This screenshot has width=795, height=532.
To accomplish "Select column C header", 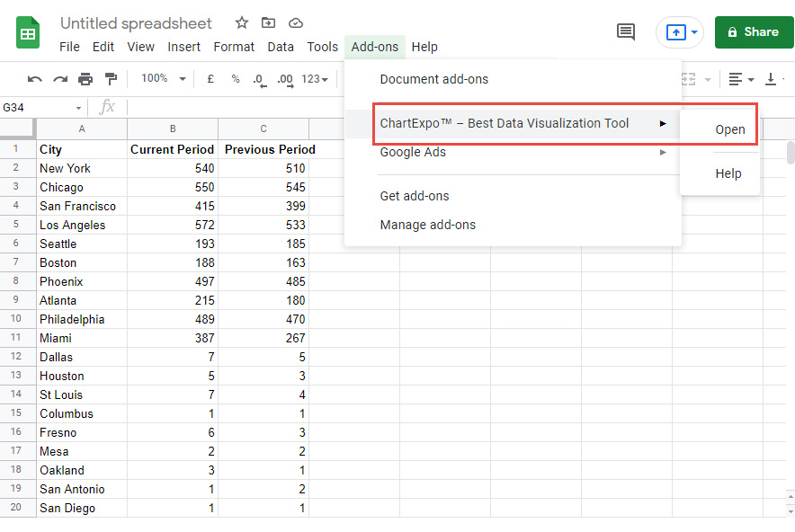I will pyautogui.click(x=264, y=129).
